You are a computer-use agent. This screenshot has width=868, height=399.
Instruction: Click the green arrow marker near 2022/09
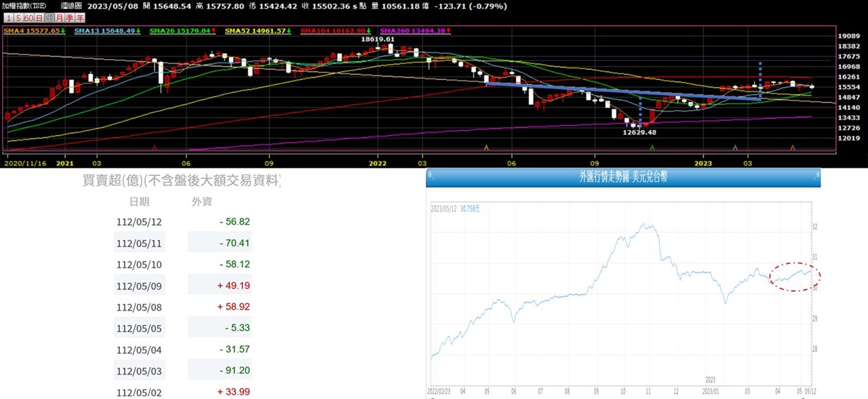click(652, 147)
